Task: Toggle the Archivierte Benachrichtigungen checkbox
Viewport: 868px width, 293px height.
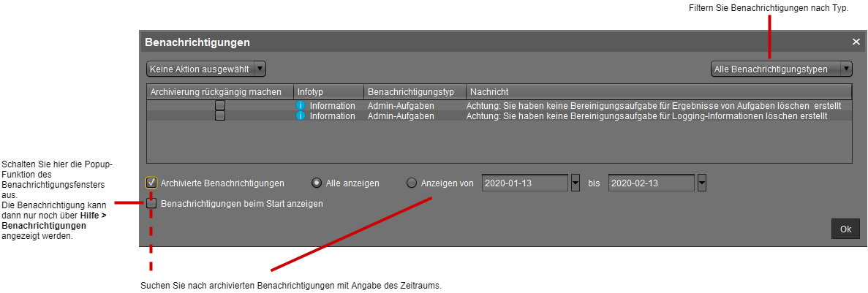Action: (x=151, y=183)
